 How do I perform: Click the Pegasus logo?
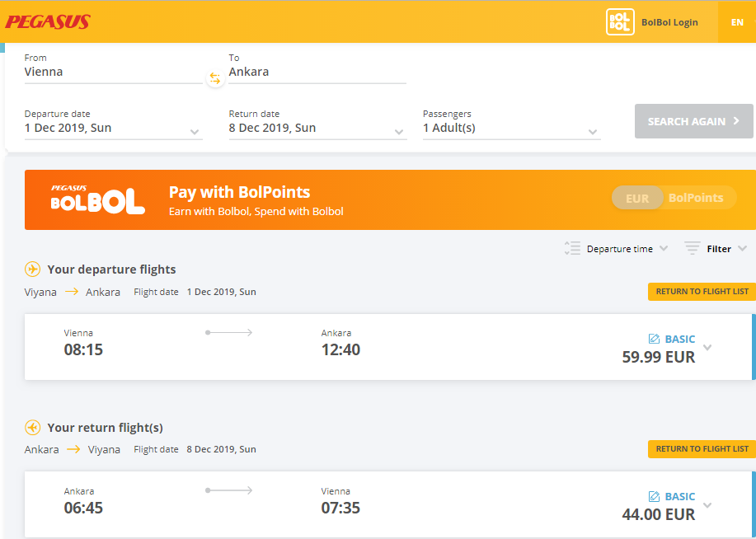pyautogui.click(x=48, y=21)
